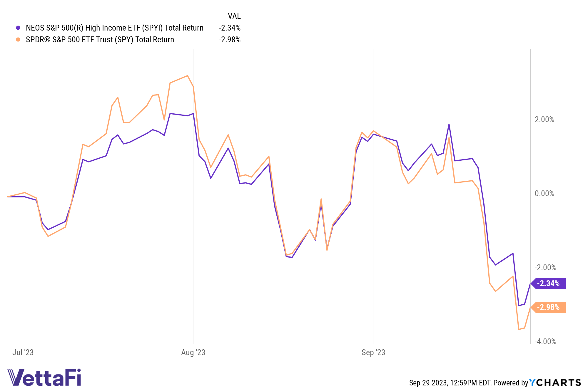The height and width of the screenshot is (391, 588).
Task: Click the -2.34% value in the legend
Action: pyautogui.click(x=230, y=28)
